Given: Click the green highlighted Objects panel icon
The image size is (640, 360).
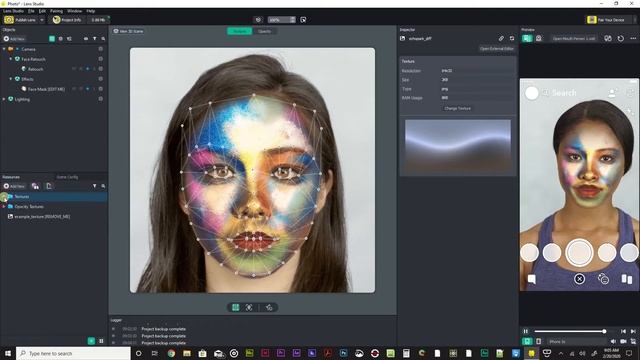Looking at the screenshot, I should click(x=52, y=39).
